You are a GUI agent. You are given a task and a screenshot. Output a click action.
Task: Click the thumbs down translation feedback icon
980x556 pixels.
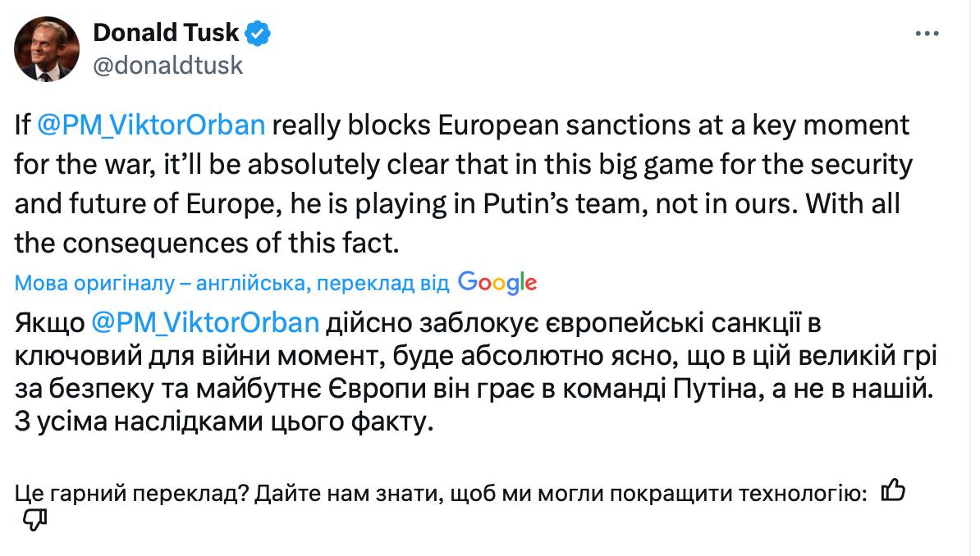[34, 519]
